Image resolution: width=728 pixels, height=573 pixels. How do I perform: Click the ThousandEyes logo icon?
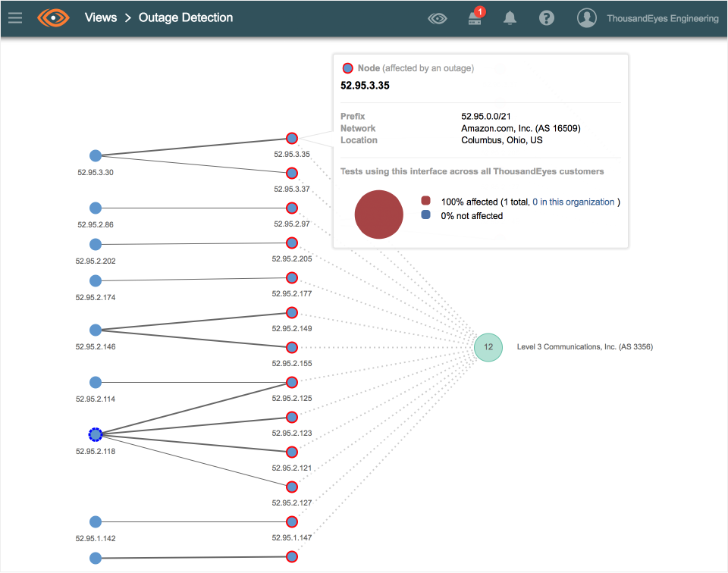(x=53, y=17)
